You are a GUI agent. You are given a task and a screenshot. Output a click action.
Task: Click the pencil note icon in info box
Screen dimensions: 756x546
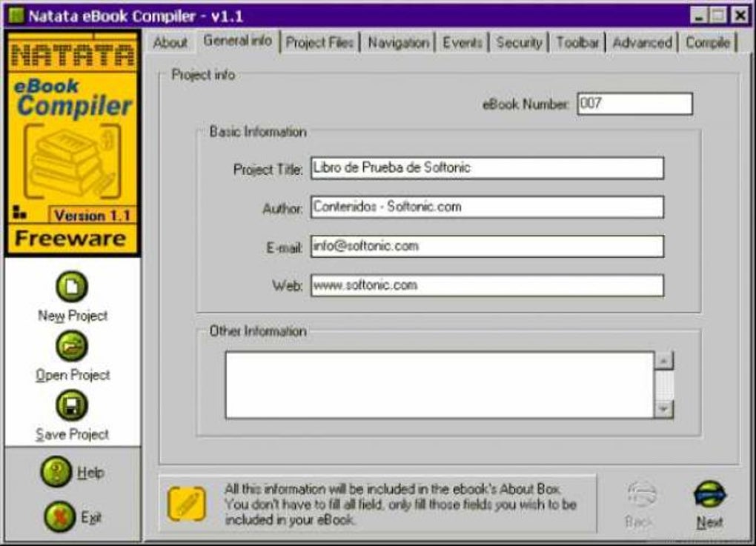click(x=187, y=504)
